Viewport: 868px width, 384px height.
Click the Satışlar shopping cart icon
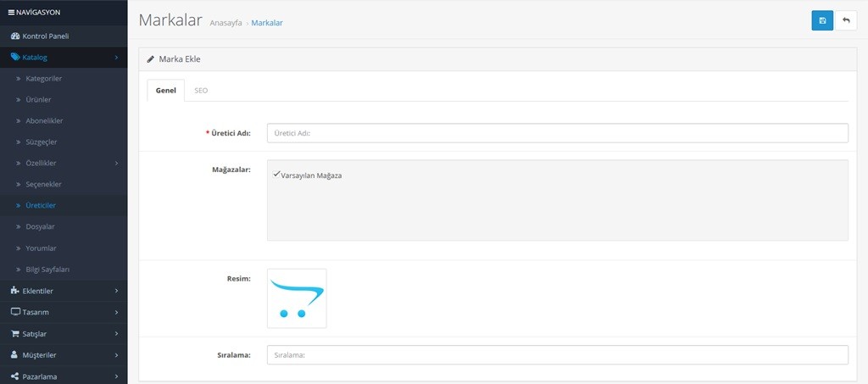click(x=14, y=333)
